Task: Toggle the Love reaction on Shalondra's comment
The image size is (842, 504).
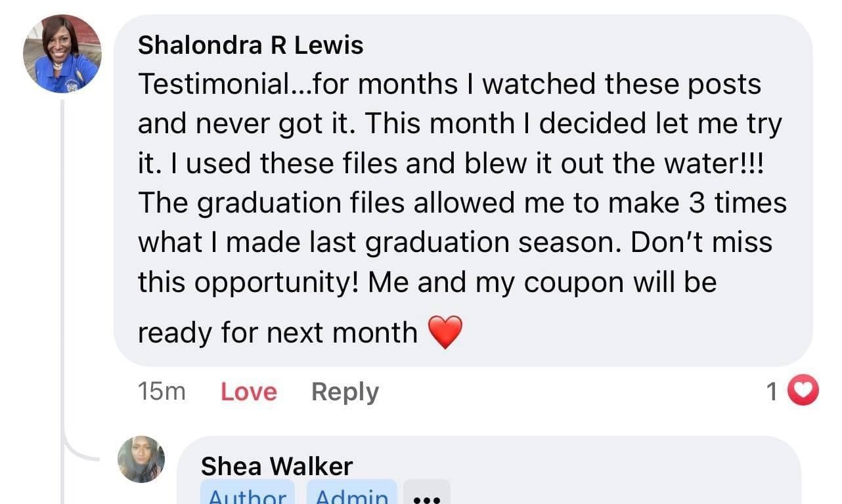Action: [248, 392]
